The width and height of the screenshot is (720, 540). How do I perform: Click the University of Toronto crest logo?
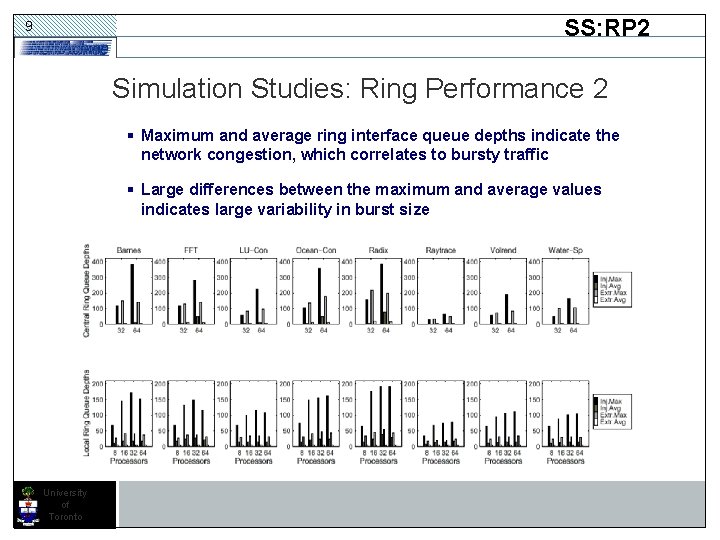pos(28,505)
